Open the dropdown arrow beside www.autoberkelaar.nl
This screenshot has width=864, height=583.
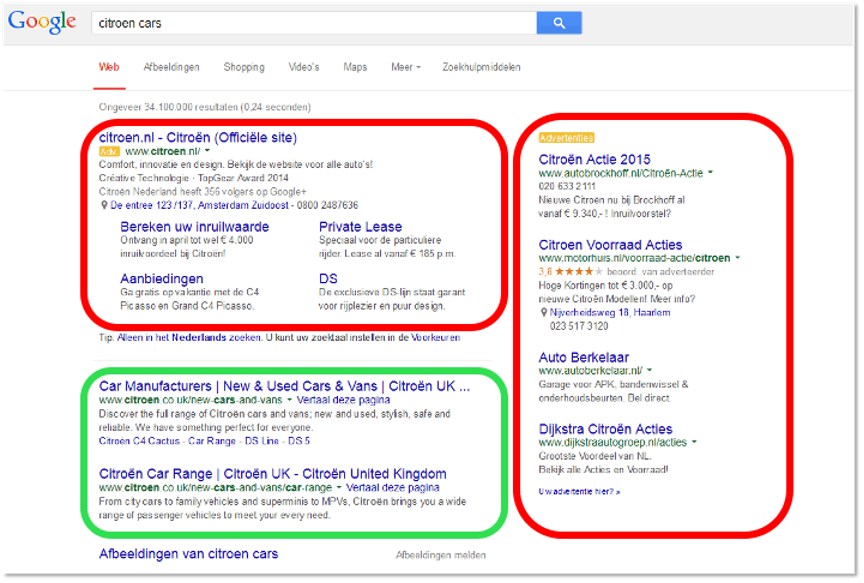650,370
